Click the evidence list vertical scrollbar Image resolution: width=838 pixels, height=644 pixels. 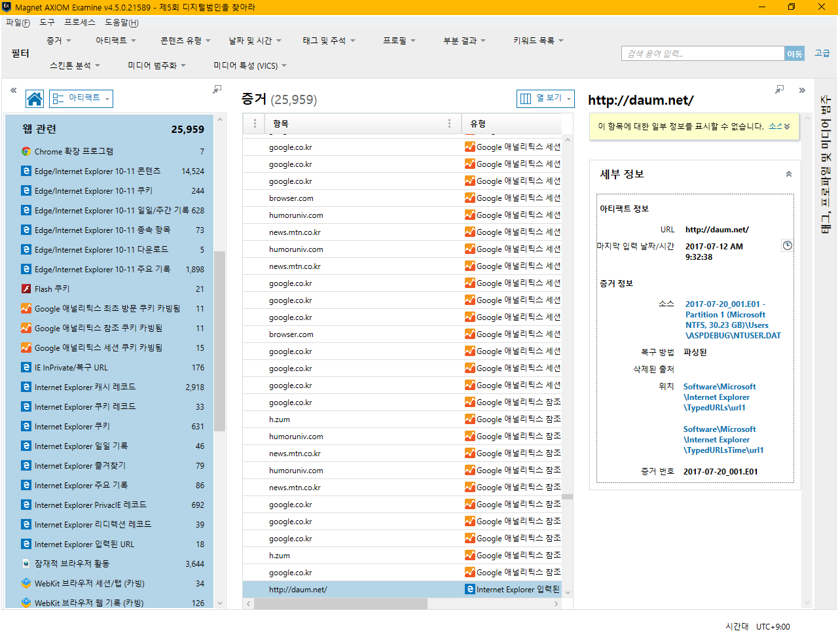click(567, 497)
